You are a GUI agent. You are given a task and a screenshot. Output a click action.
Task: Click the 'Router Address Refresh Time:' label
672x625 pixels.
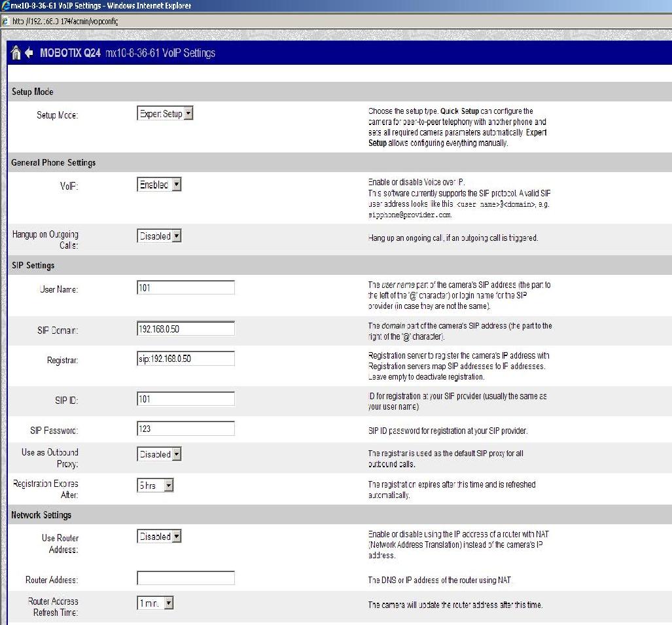tap(53, 607)
